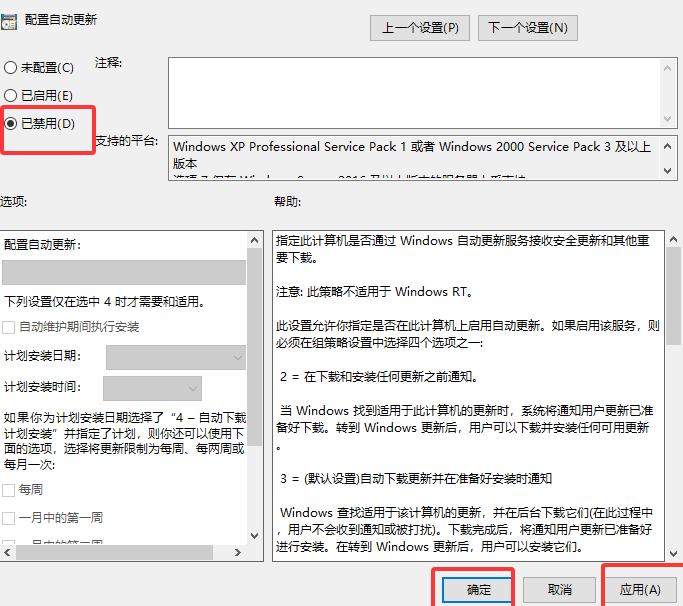Click help panel scroll up arrow
This screenshot has height=606, width=683.
(x=673, y=239)
